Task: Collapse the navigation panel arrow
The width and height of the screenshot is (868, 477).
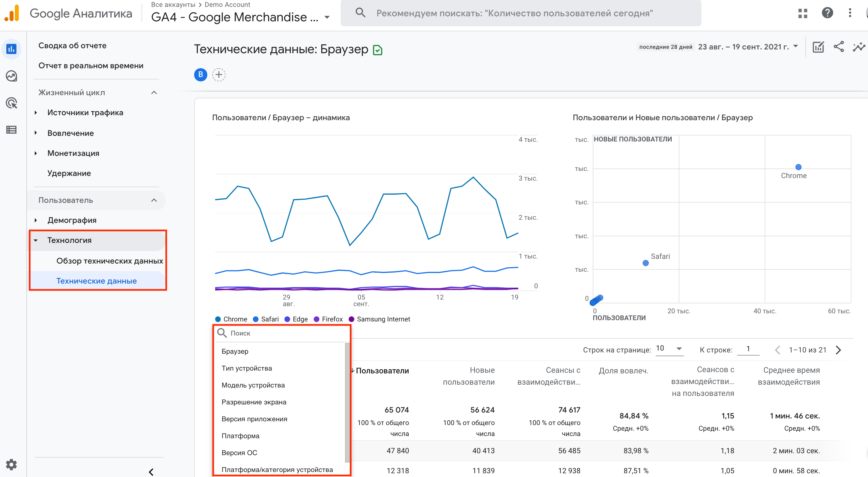Action: (x=151, y=471)
